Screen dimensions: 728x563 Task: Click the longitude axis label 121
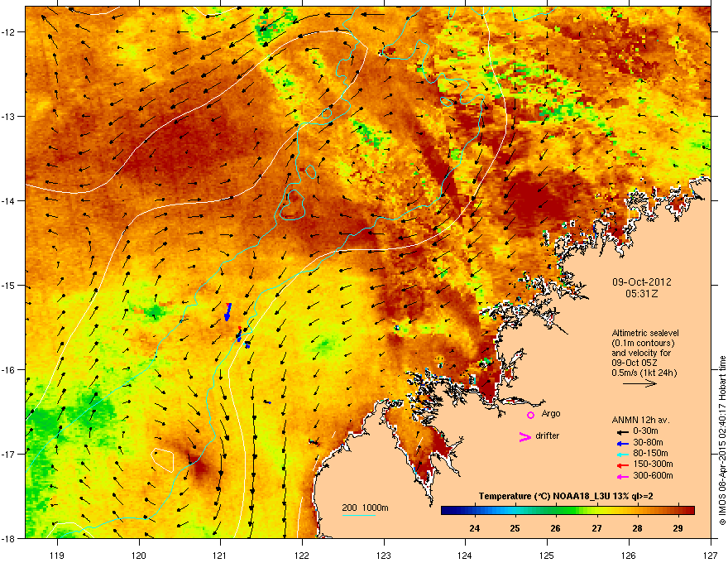pyautogui.click(x=220, y=555)
